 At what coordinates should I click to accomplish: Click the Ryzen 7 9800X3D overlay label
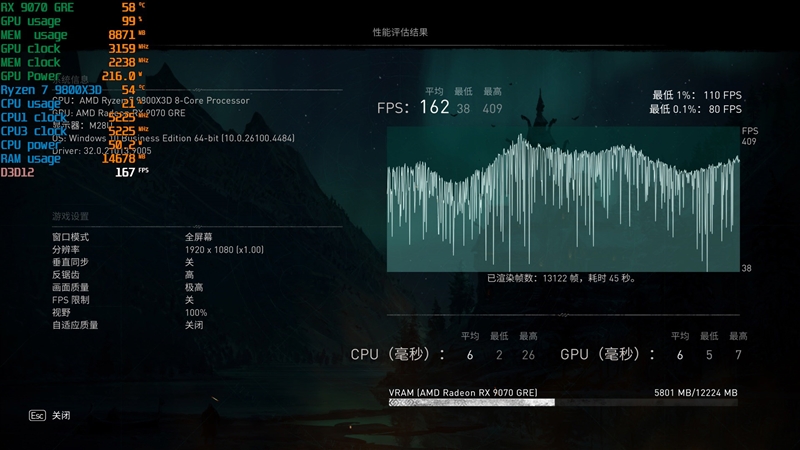[51, 90]
